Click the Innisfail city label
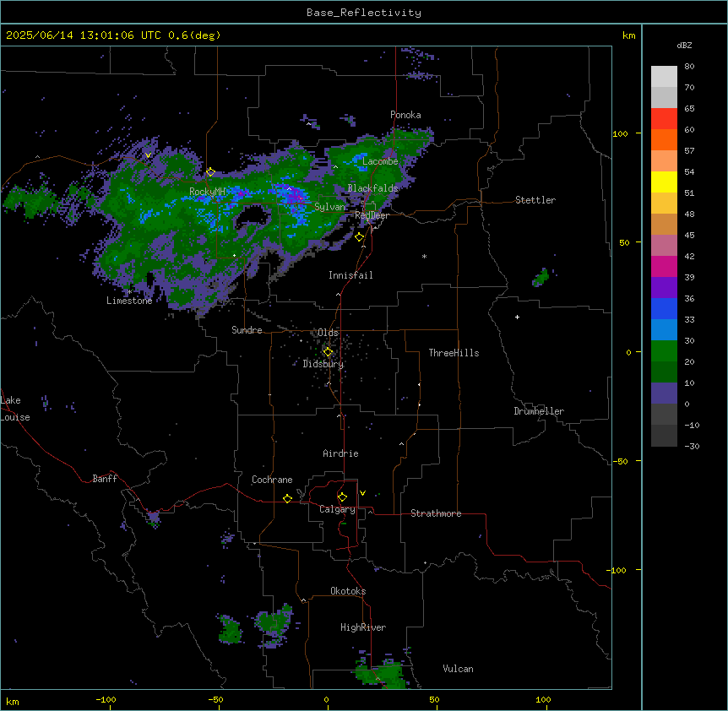Image resolution: width=728 pixels, height=711 pixels. (350, 275)
